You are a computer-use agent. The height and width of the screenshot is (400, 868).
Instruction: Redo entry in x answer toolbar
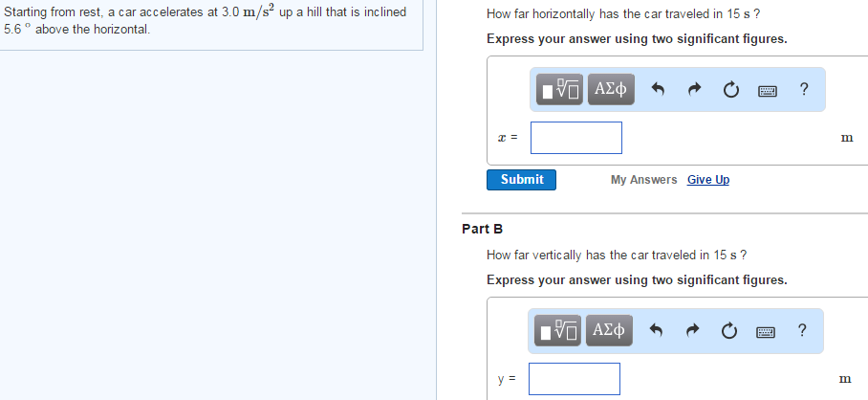click(694, 90)
